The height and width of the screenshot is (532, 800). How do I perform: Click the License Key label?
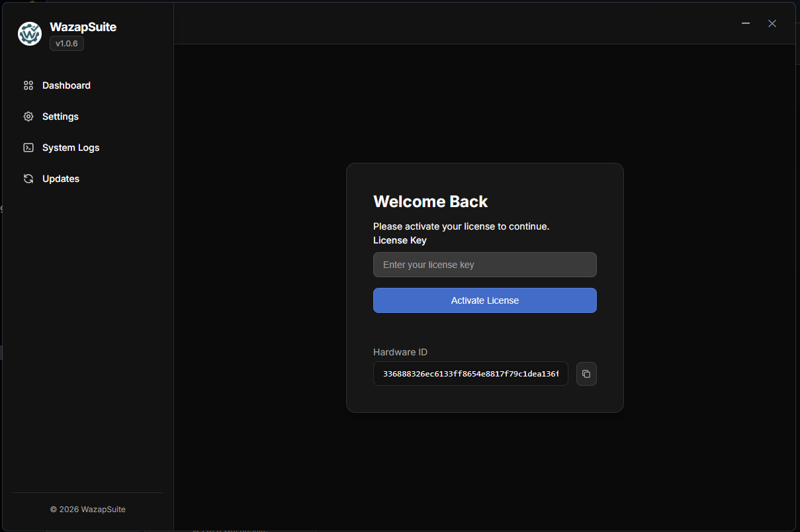[x=400, y=240]
